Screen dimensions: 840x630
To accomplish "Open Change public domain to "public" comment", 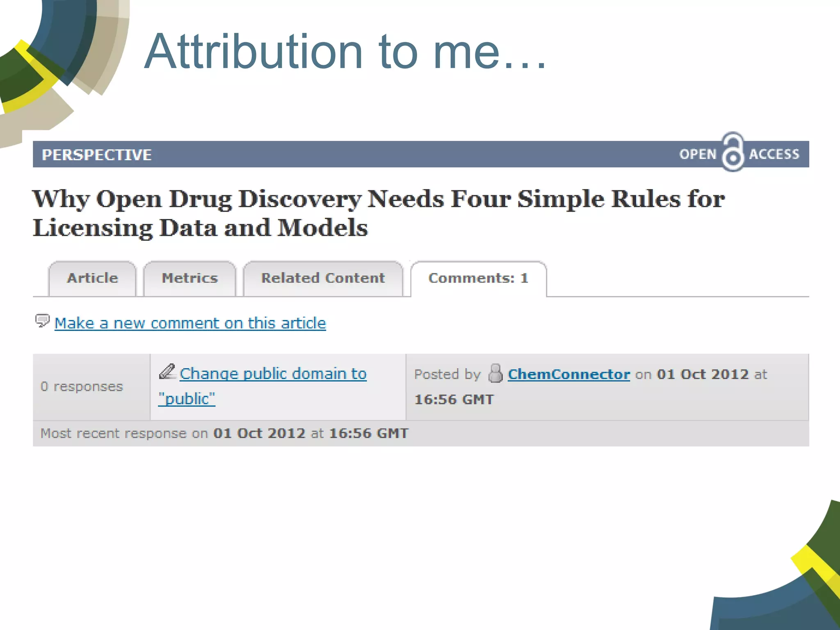I will click(x=273, y=374).
